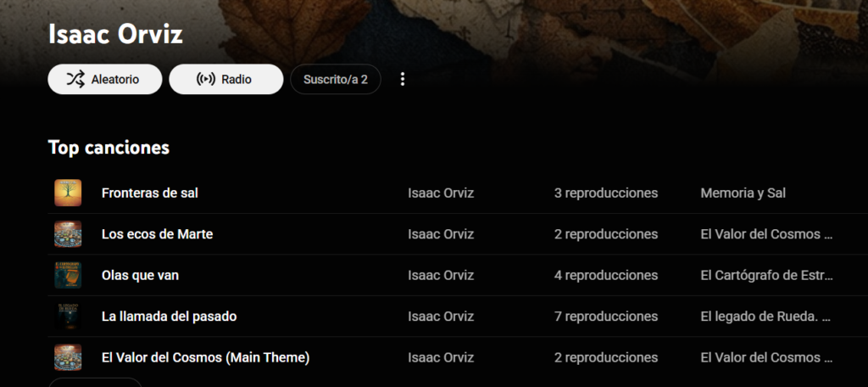The width and height of the screenshot is (868, 387).
Task: Click the Aleatorio button label
Action: [x=114, y=80]
